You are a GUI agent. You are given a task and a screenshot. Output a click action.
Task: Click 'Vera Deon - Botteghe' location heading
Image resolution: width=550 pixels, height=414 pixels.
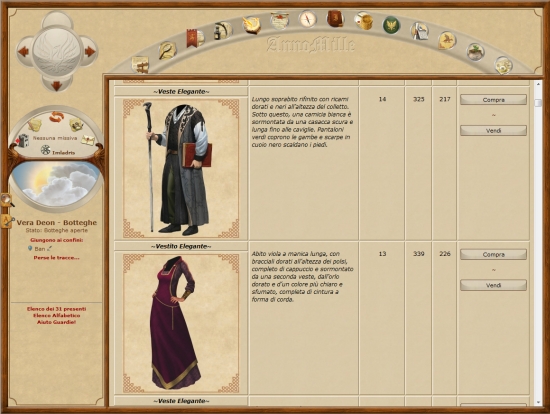click(x=56, y=222)
